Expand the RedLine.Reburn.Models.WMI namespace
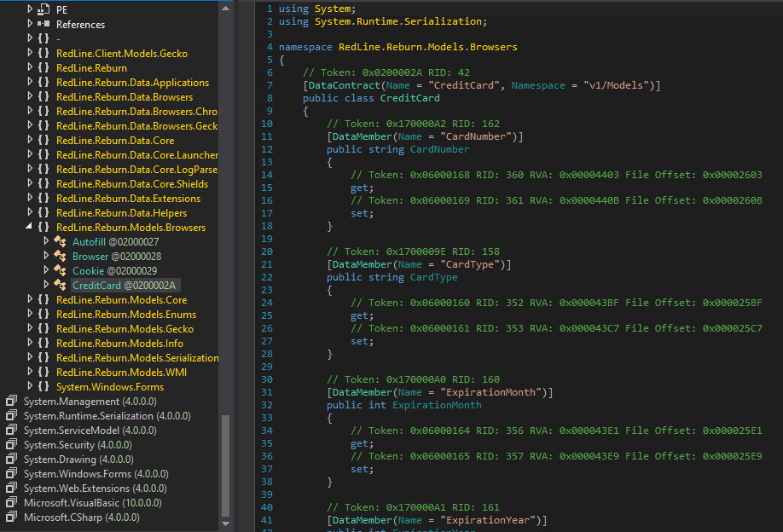 [29, 373]
